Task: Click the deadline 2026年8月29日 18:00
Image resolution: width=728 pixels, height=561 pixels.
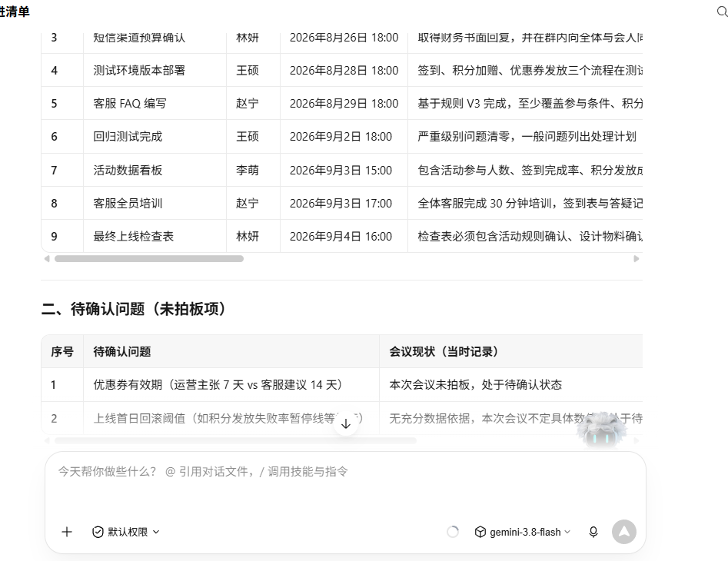Action: (344, 104)
